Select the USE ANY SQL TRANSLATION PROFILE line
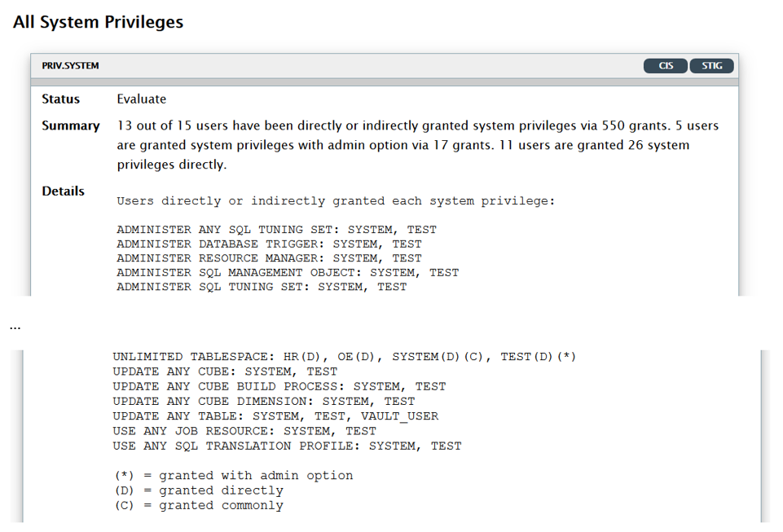 pyautogui.click(x=287, y=446)
